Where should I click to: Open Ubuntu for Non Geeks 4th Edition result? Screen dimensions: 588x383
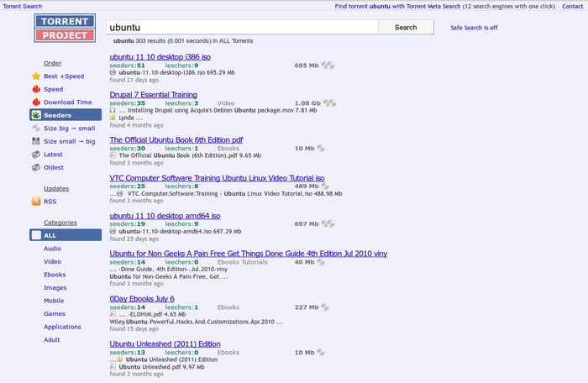(x=249, y=254)
